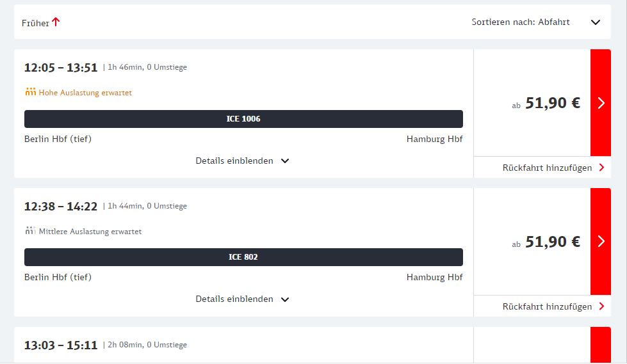Screen dimensions: 627x364
Task: Select the red bar on the 13:03 connection
Action: [601, 345]
